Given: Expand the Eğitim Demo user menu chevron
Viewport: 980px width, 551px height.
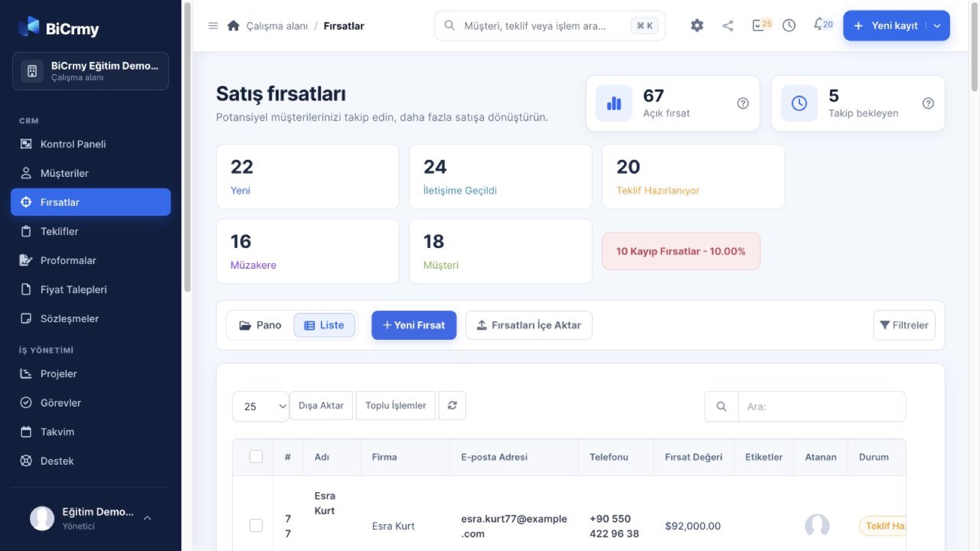Looking at the screenshot, I should tap(148, 518).
